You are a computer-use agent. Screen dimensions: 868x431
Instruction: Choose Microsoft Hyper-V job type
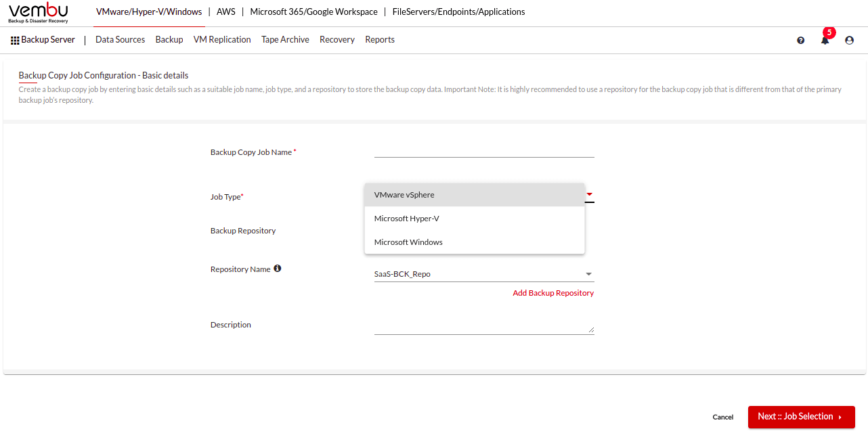tap(475, 219)
